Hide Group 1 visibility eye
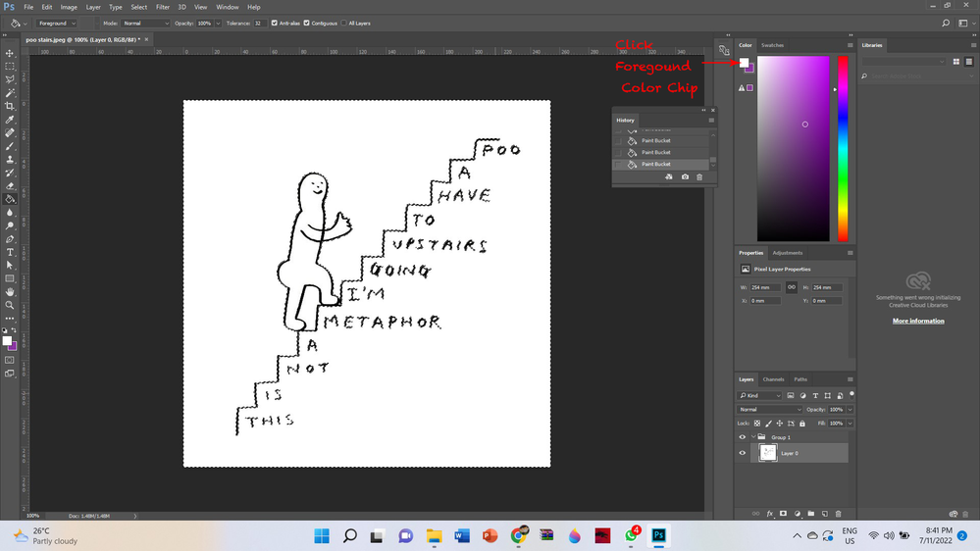The width and height of the screenshot is (980, 551). point(743,437)
